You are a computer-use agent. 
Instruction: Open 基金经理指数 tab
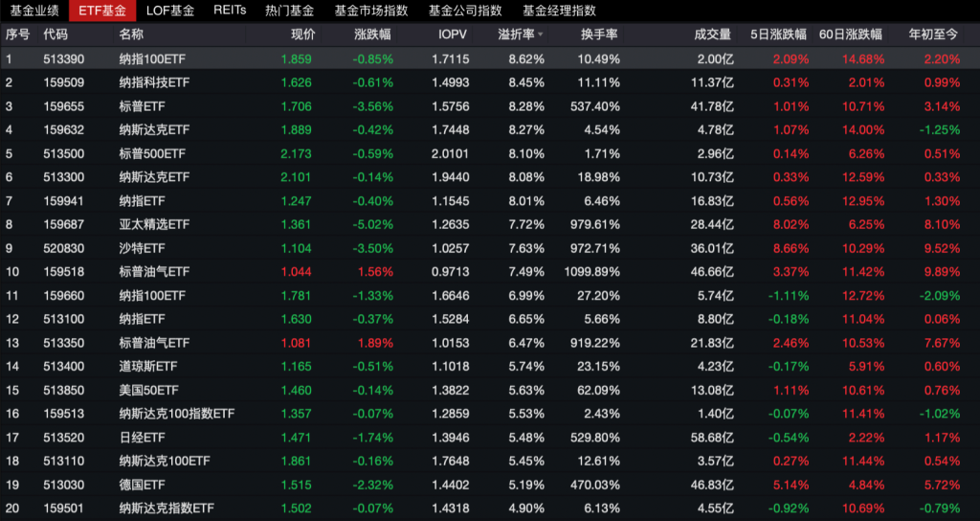(559, 11)
